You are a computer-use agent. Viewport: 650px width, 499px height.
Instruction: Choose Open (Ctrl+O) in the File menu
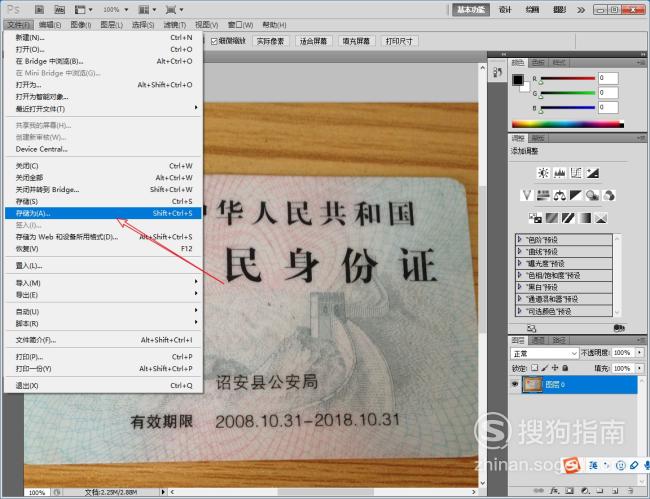[103, 49]
